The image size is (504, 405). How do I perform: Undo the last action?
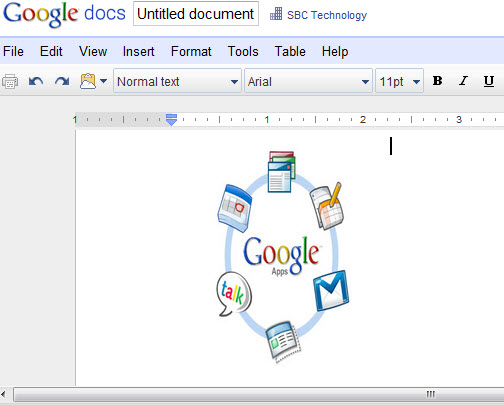[36, 81]
